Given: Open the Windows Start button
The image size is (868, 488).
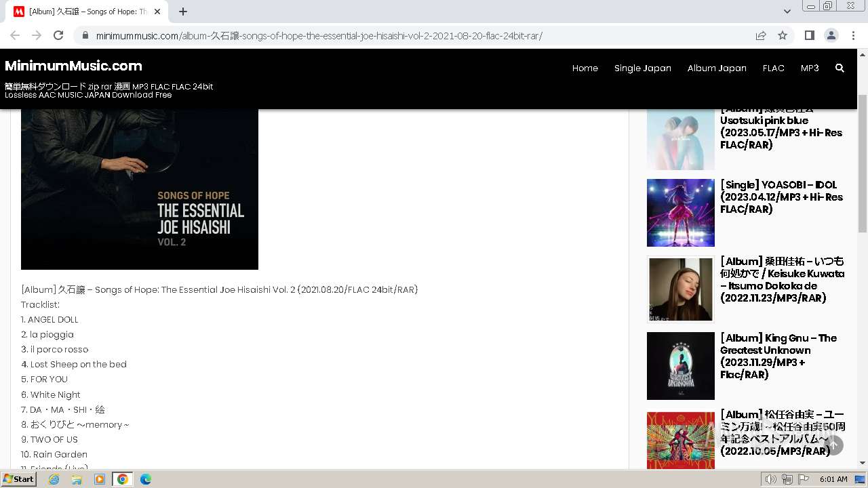Looking at the screenshot, I should (19, 479).
